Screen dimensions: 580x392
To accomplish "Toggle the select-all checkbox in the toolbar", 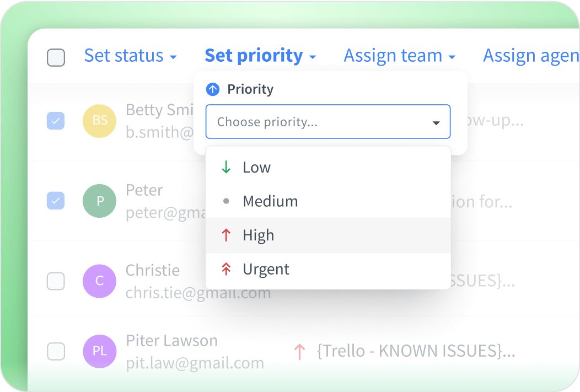I will pyautogui.click(x=56, y=57).
